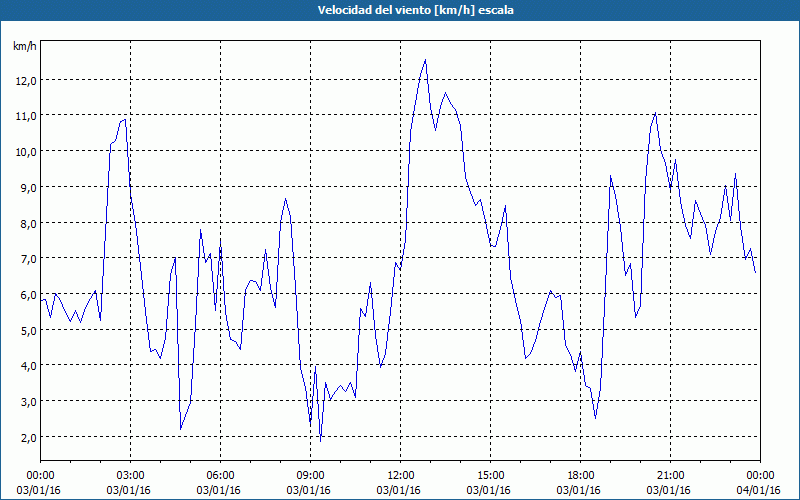Viewport: 800px width, 500px height.
Task: Click the chart title 'Velocidad del viento [km/h] escala'
Action: (x=415, y=10)
